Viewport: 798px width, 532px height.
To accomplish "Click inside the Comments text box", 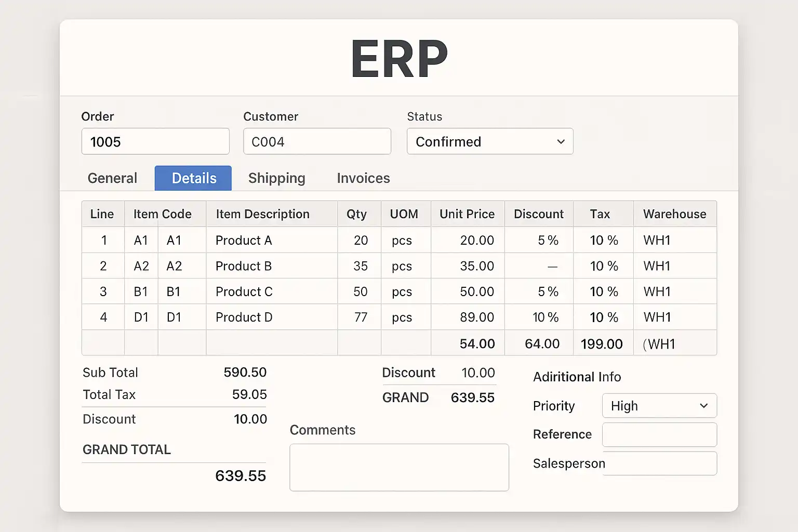I will pos(399,467).
